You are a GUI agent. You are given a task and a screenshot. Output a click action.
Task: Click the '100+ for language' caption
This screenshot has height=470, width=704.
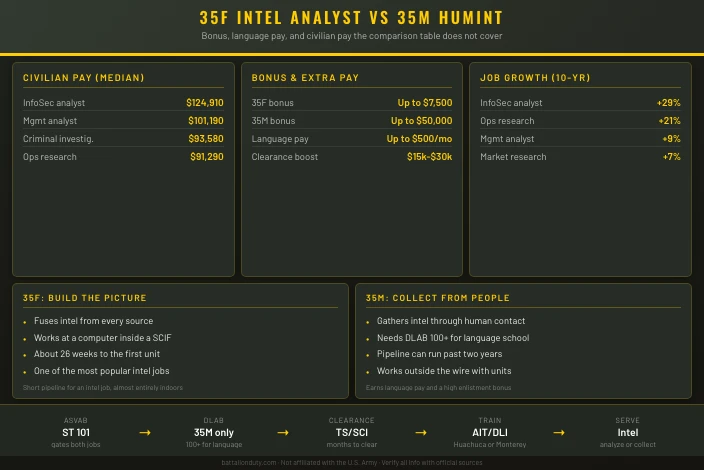pos(214,444)
